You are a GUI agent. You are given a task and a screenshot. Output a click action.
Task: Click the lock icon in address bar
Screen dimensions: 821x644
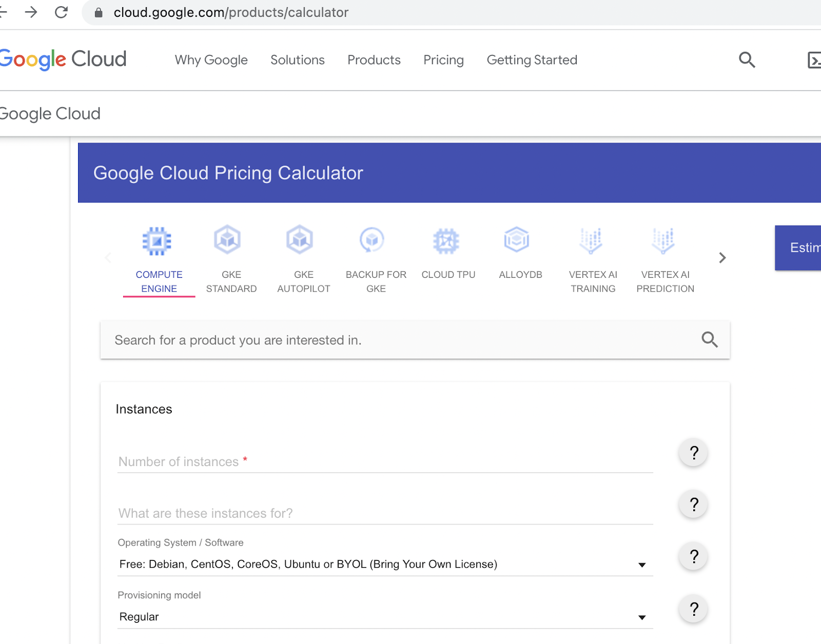(99, 12)
